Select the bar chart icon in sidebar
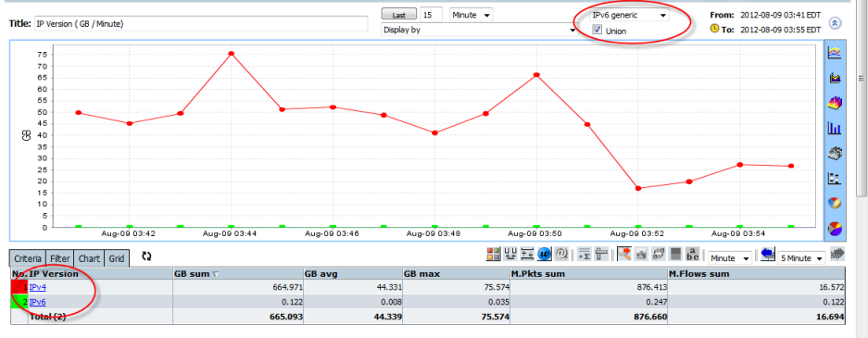This screenshot has height=338, width=868. 835,129
